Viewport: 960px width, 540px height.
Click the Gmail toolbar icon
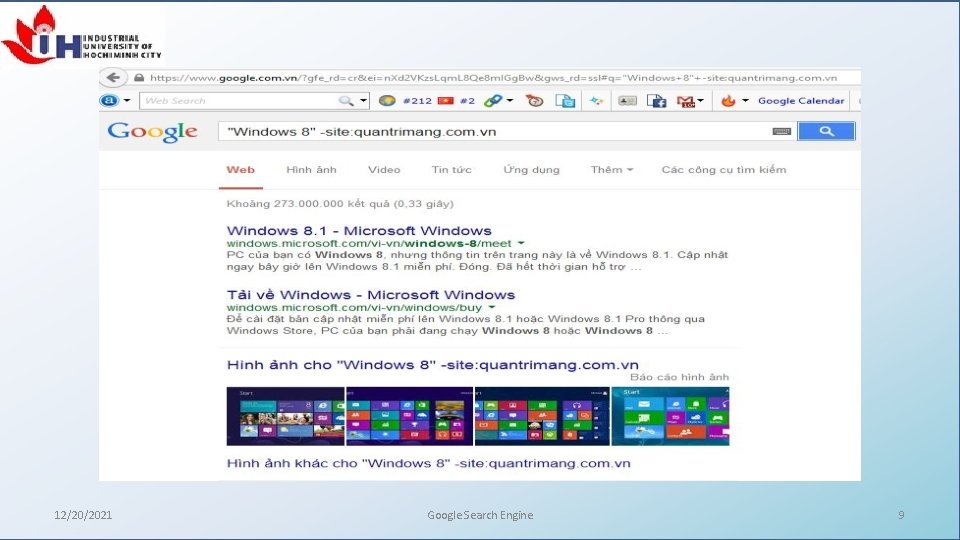point(686,101)
